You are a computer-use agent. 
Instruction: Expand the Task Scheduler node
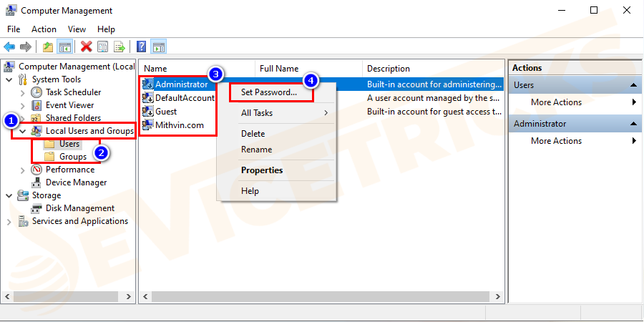(x=23, y=93)
